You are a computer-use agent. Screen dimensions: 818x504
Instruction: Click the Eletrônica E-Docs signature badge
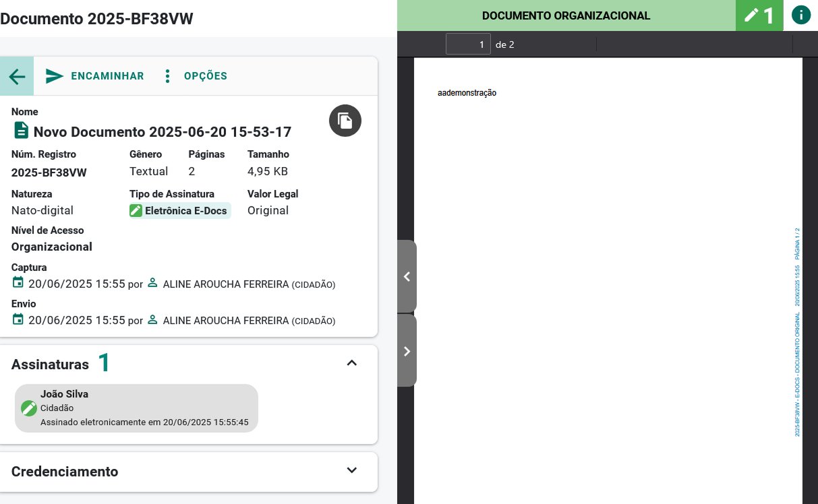click(180, 211)
